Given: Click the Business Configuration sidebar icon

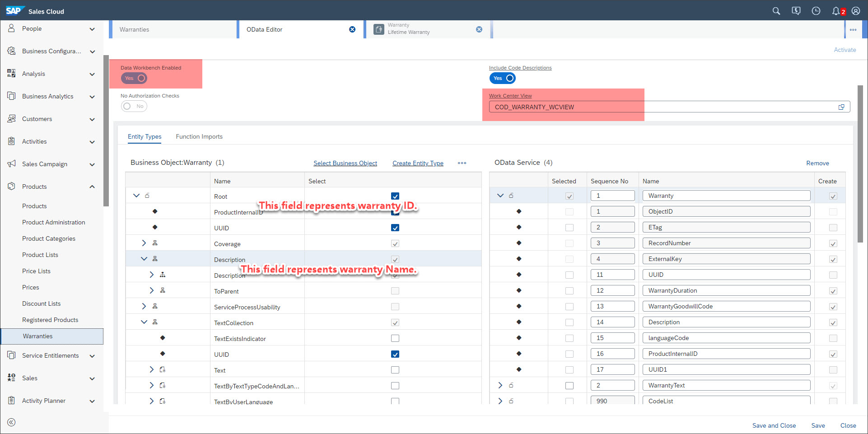Looking at the screenshot, I should (x=11, y=51).
